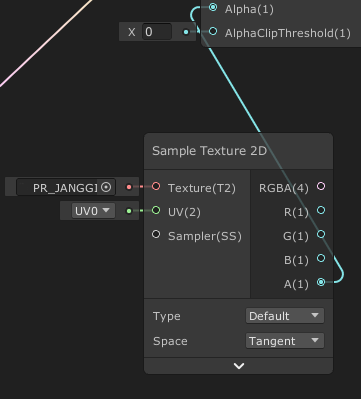Click the A(1) port label
The image size is (361, 399).
[x=296, y=284]
